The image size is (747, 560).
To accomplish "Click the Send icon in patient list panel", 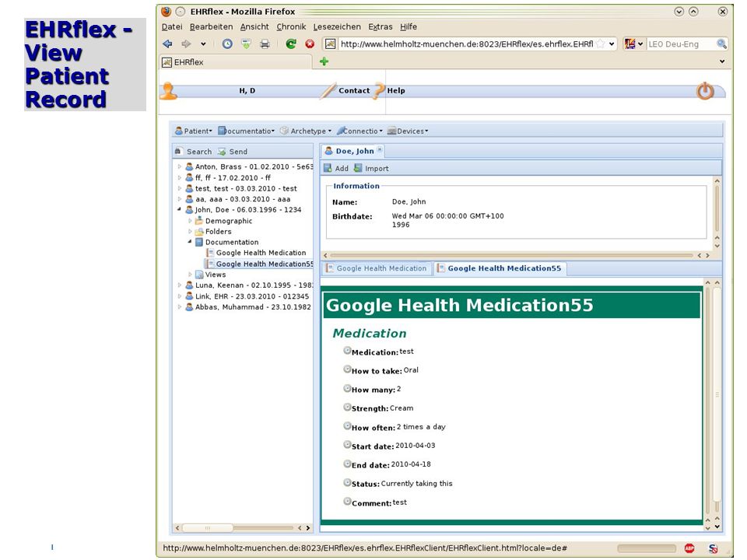I will 222,152.
